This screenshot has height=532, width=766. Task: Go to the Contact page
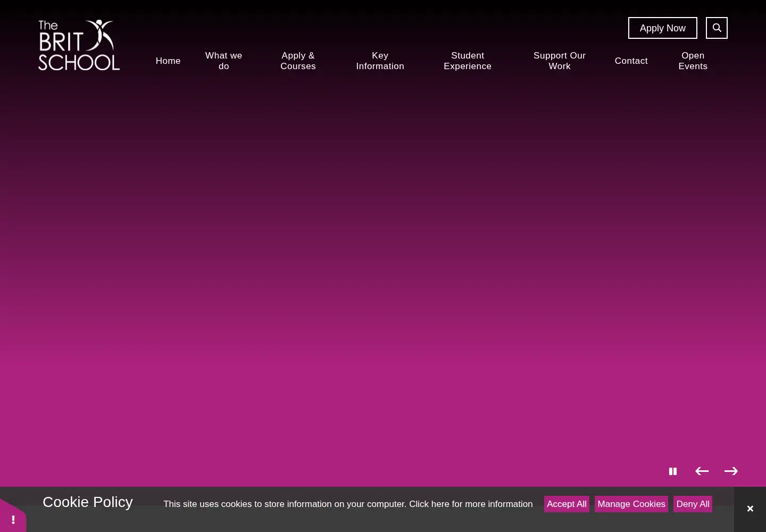[631, 61]
